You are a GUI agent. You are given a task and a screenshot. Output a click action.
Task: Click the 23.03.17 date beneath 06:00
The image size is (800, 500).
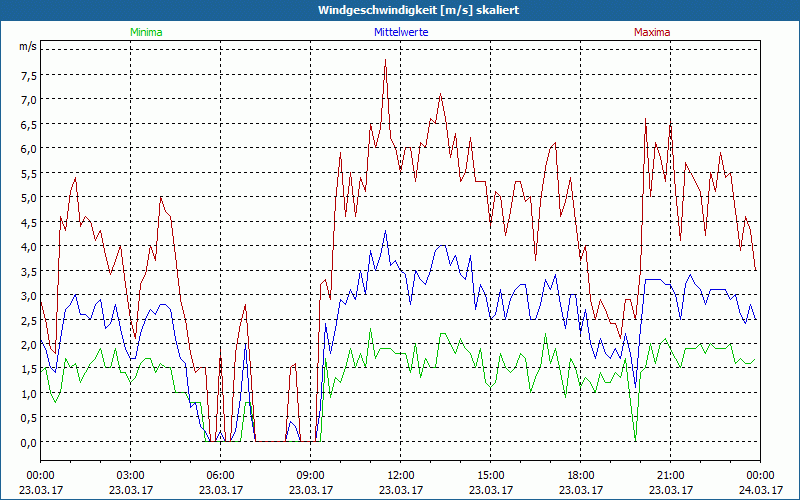click(x=220, y=490)
